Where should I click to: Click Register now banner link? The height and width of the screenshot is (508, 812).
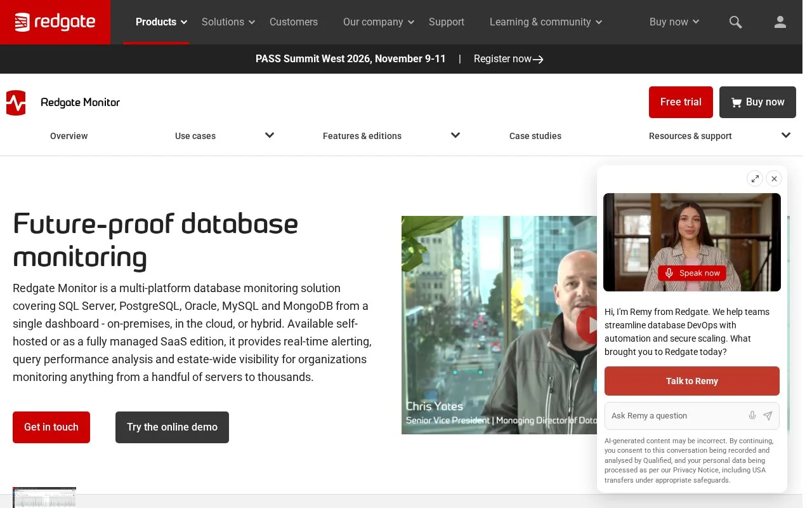tap(509, 59)
